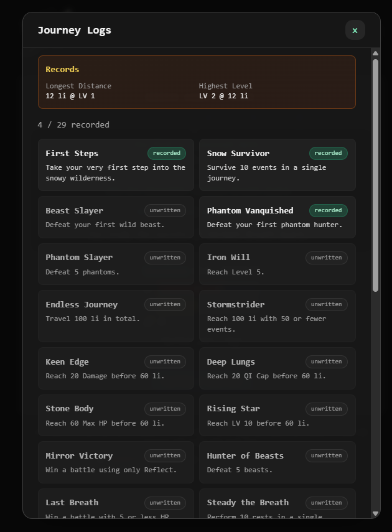Select the Phantom Slayer card
This screenshot has height=532, width=392.
click(116, 264)
